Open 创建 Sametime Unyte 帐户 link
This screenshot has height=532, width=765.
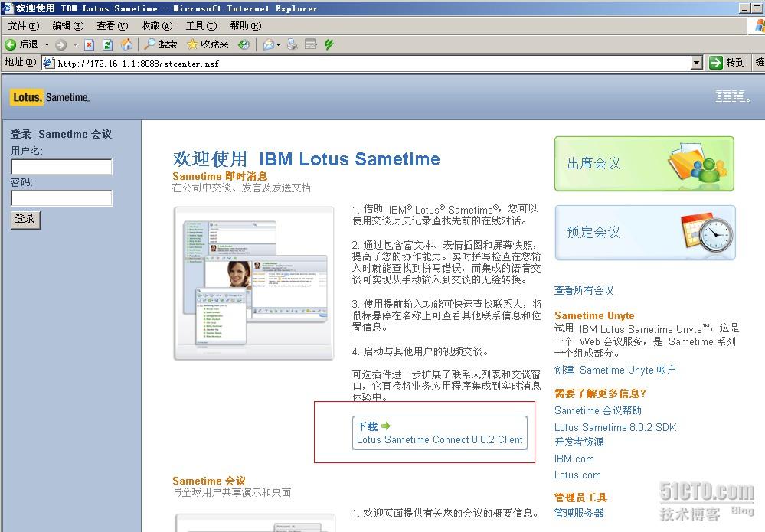(615, 370)
